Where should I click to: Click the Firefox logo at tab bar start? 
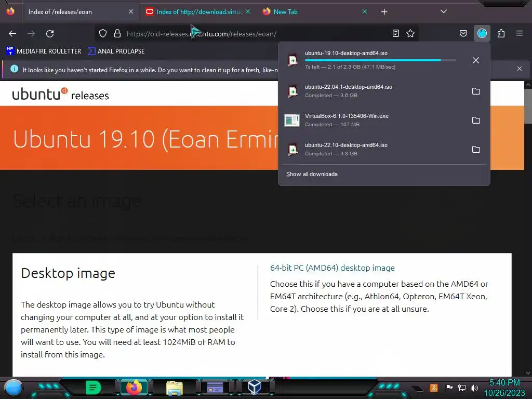(x=10, y=11)
